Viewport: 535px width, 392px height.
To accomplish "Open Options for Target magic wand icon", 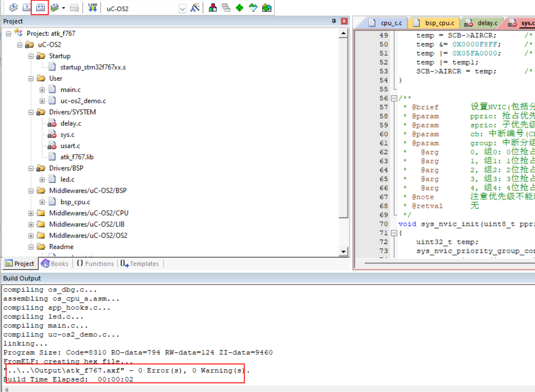I will 195,8.
